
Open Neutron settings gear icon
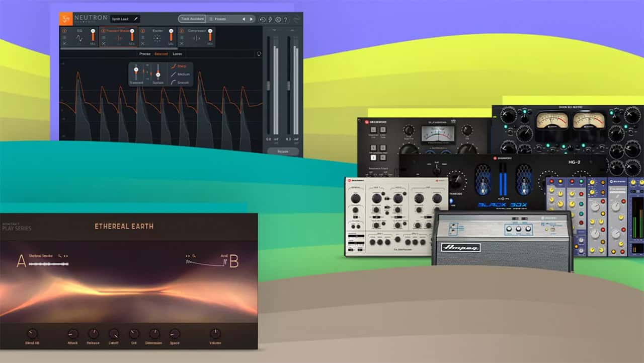(278, 20)
